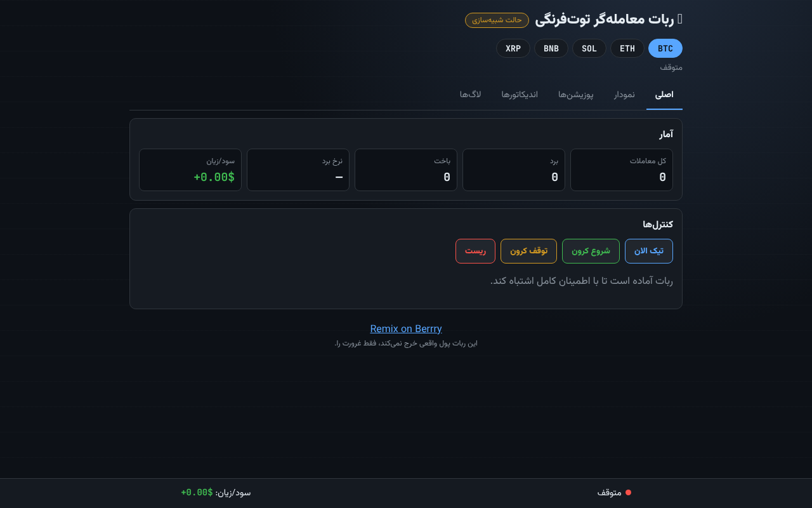Pick the BNB coin chip
812x508 pixels.
(551, 48)
